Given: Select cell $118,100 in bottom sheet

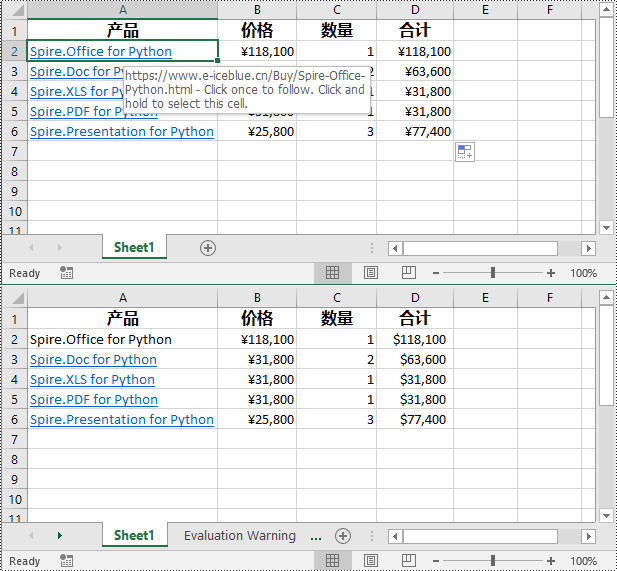Looking at the screenshot, I should pos(415,340).
